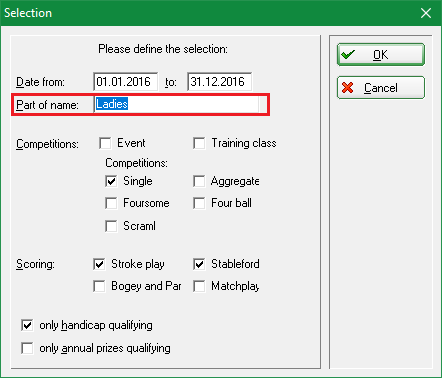Screen dimensions: 442x378
Task: Click the red X Cancel icon
Action: point(348,88)
